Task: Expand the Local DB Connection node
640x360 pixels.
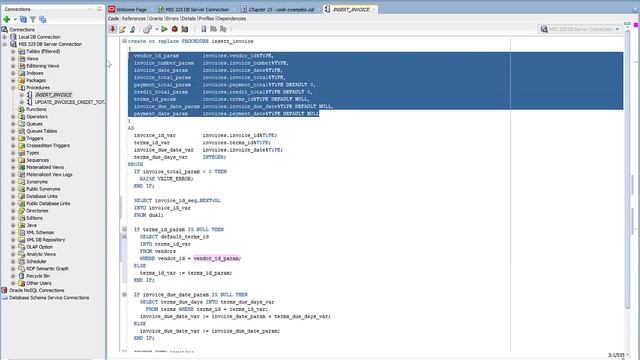Action: coord(4,37)
